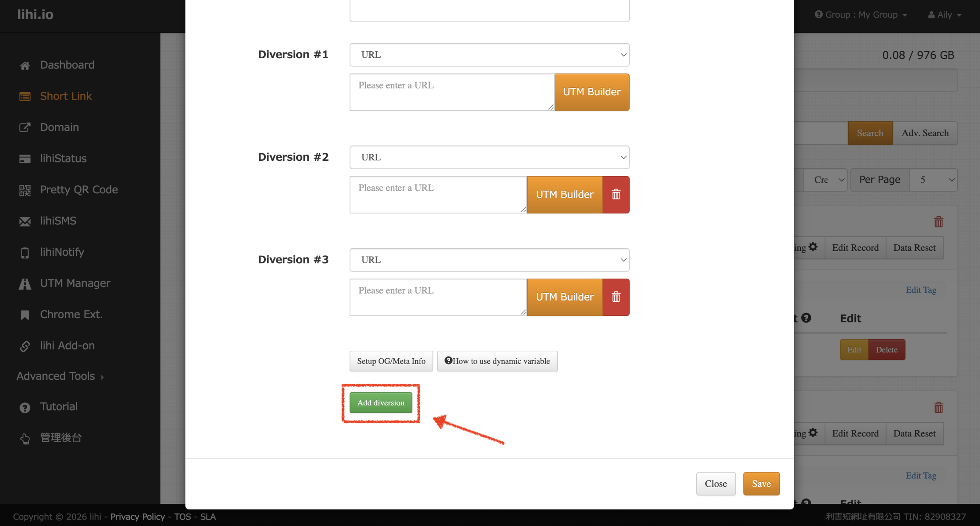Open lihi Add-on link icon
This screenshot has width=980, height=526.
[25, 346]
